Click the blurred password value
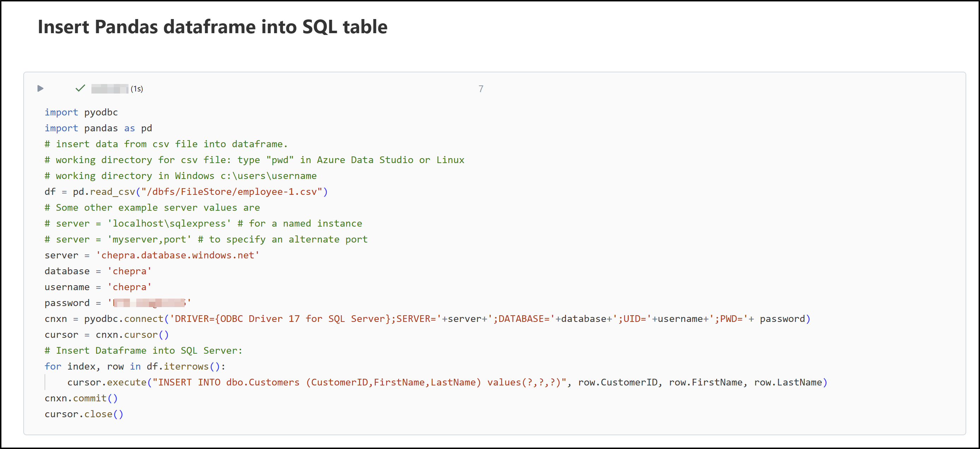Image resolution: width=980 pixels, height=449 pixels. click(150, 303)
